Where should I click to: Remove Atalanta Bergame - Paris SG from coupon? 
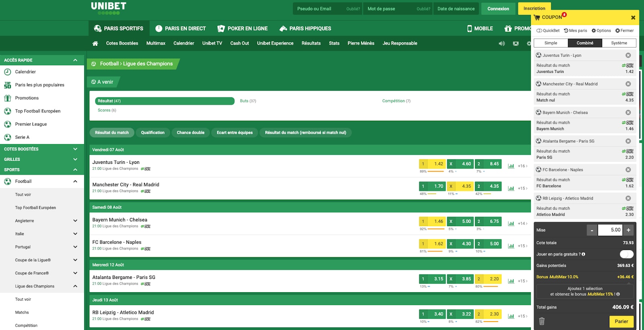point(628,141)
